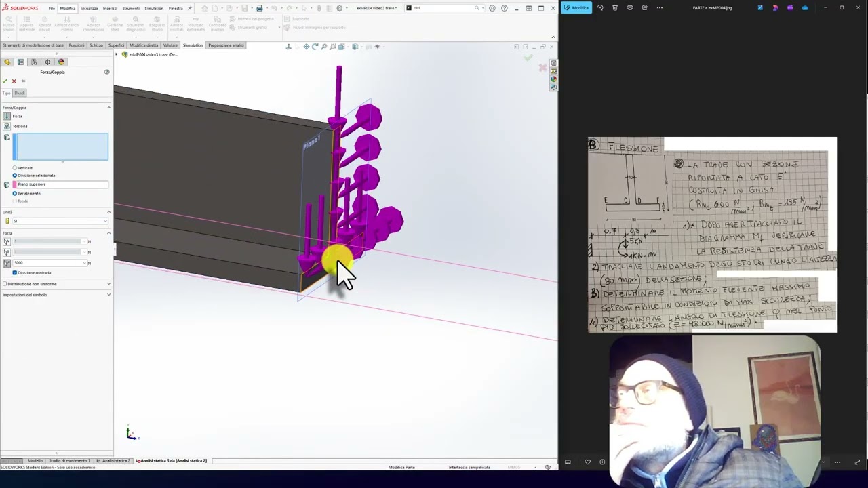Switch to the Divisi tab in Forza/Coppia

tap(20, 93)
